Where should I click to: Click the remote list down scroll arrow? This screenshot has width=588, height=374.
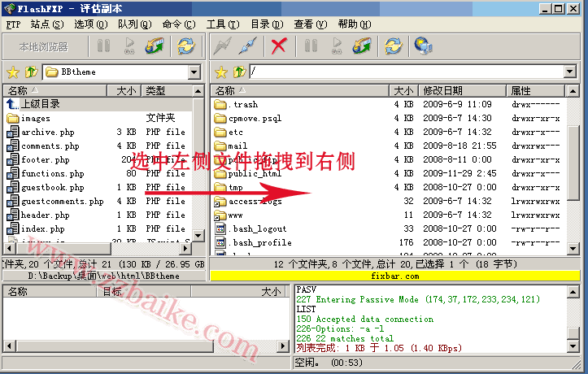573,249
